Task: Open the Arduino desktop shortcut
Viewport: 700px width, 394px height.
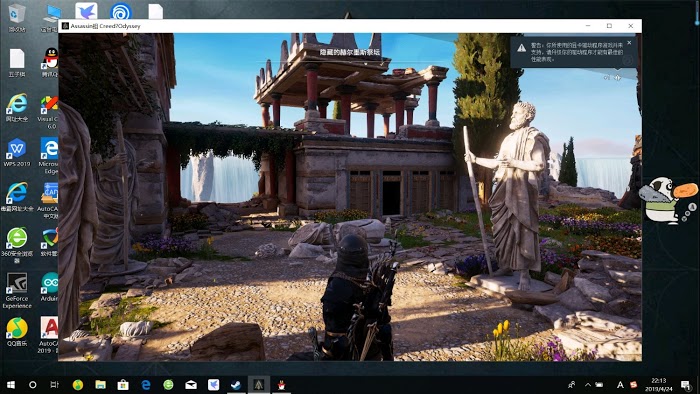Action: click(x=50, y=286)
